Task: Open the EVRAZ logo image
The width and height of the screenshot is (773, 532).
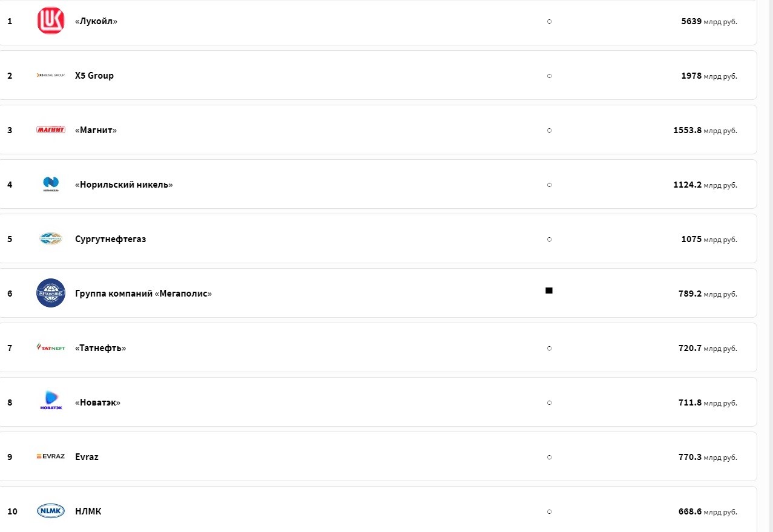Action: tap(50, 456)
